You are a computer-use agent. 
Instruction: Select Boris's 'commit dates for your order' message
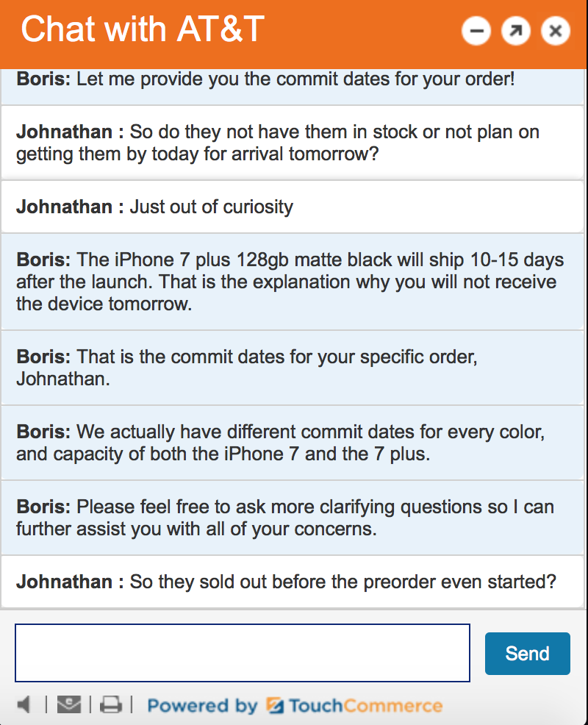pyautogui.click(x=292, y=87)
